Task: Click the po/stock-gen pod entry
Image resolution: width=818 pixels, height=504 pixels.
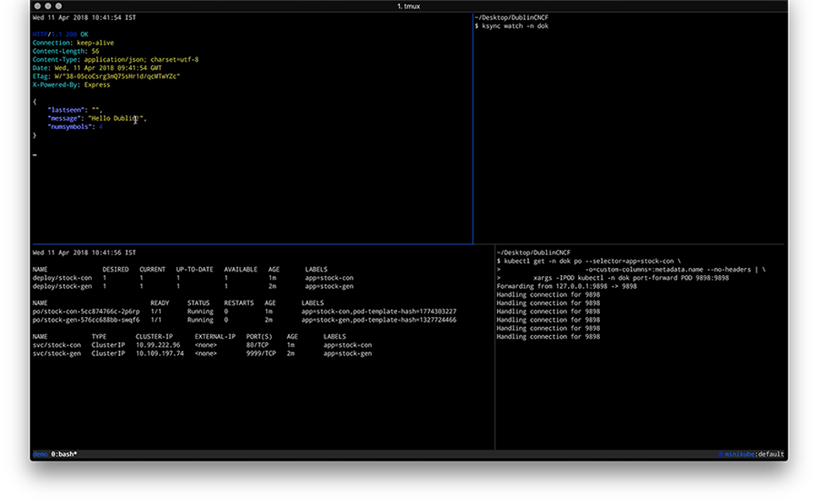Action: click(x=86, y=320)
